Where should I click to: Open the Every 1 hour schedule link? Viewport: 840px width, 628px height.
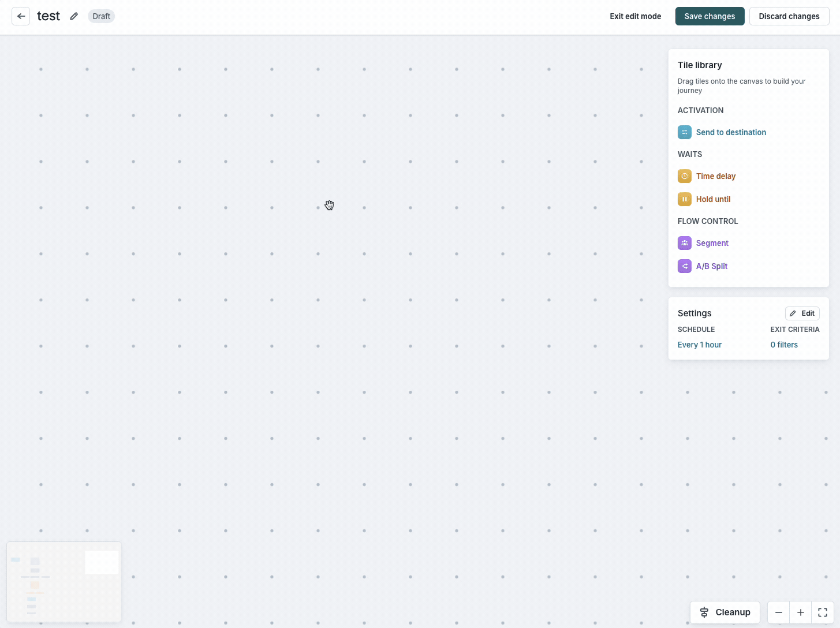pyautogui.click(x=700, y=345)
